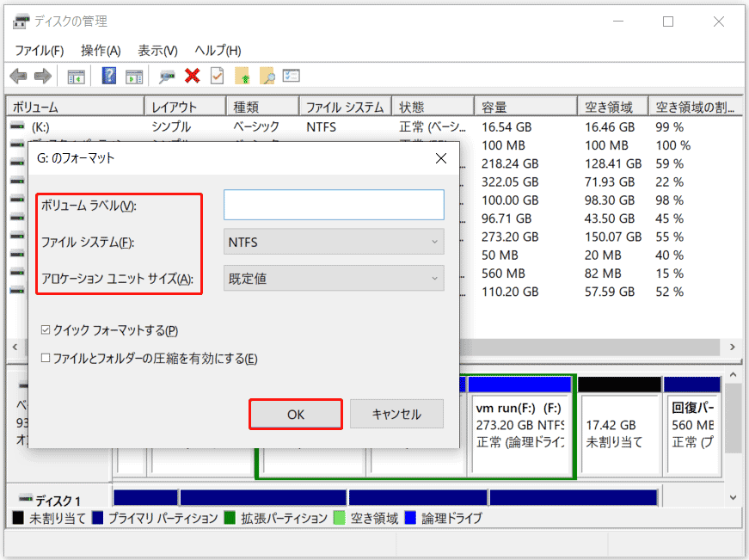Click the red X delete icon
This screenshot has height=560, width=749.
192,76
